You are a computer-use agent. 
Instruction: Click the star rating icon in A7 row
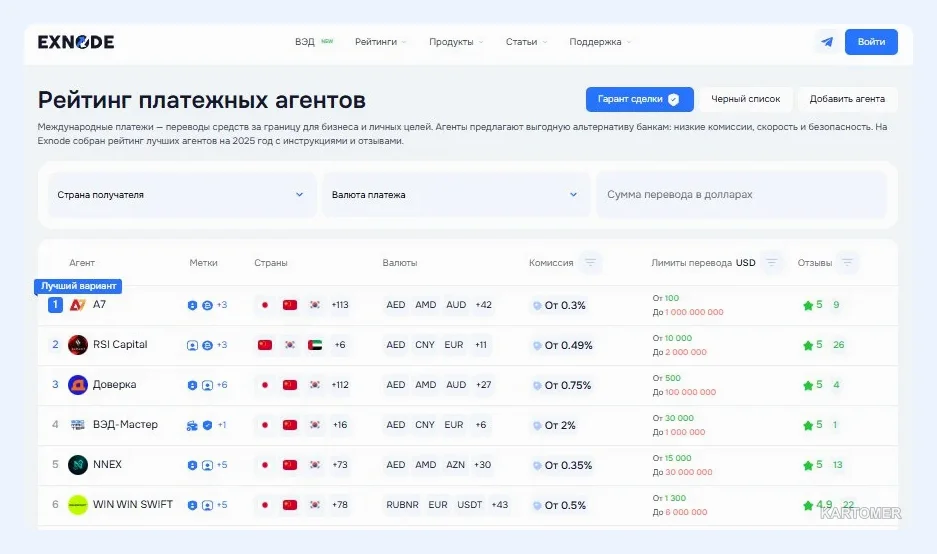point(808,305)
